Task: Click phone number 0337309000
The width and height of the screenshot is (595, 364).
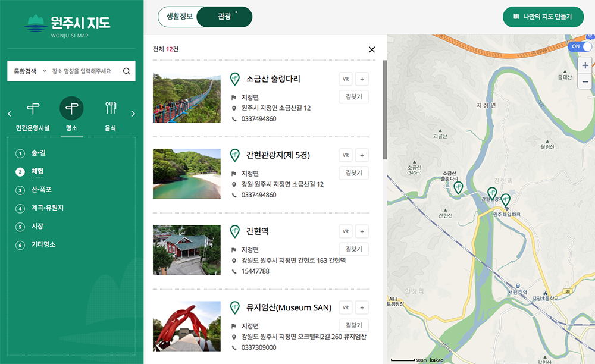Action: click(x=259, y=347)
